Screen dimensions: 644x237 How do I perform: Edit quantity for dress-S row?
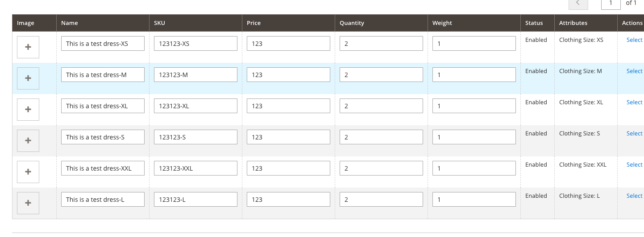(x=381, y=137)
